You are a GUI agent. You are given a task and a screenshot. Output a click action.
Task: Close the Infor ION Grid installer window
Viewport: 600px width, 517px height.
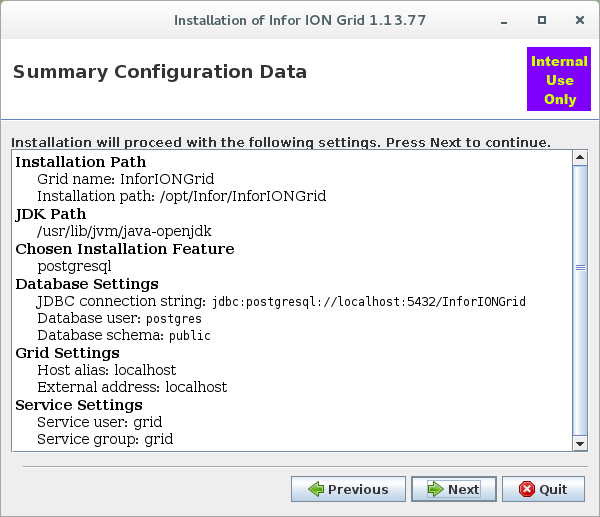click(577, 20)
